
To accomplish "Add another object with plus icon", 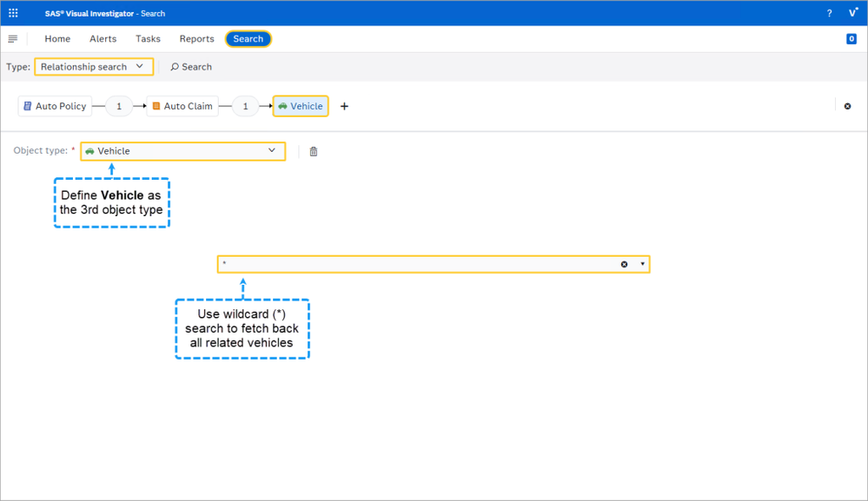I will [344, 106].
